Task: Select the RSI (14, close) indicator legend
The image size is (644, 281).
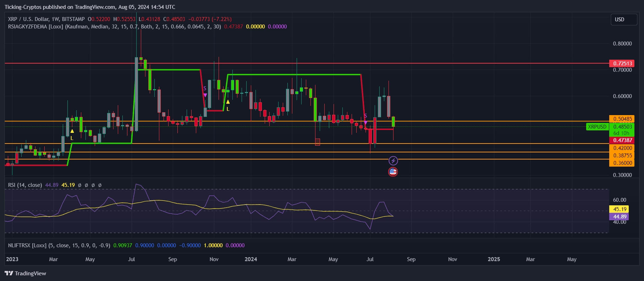Action: coord(25,185)
